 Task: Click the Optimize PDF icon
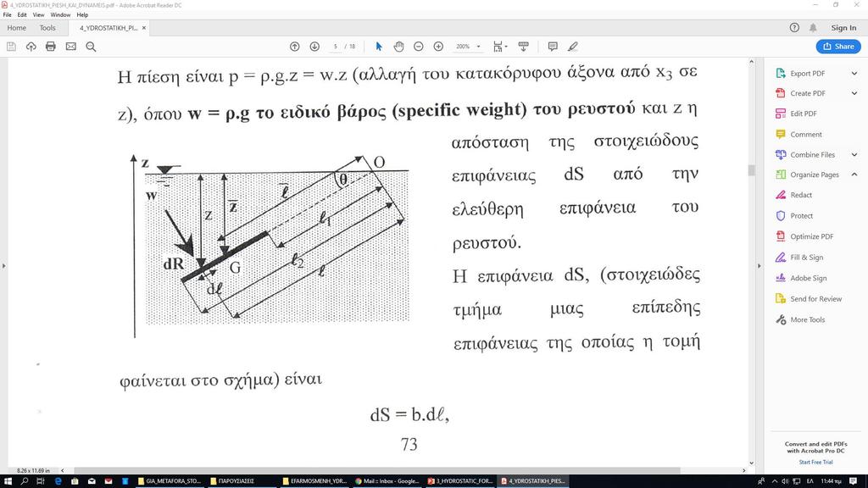(x=781, y=236)
